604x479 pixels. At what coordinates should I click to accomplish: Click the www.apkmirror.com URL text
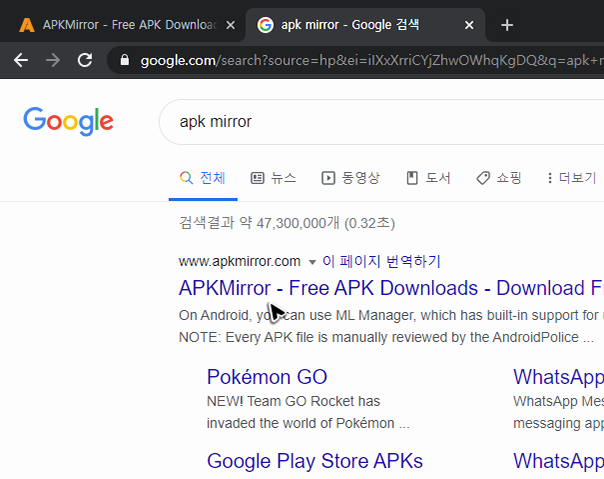[239, 261]
